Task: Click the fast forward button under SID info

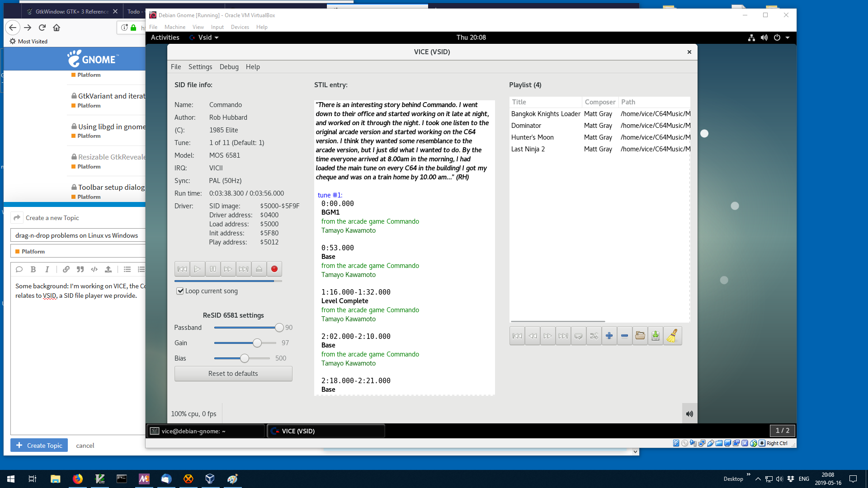Action: [228, 269]
